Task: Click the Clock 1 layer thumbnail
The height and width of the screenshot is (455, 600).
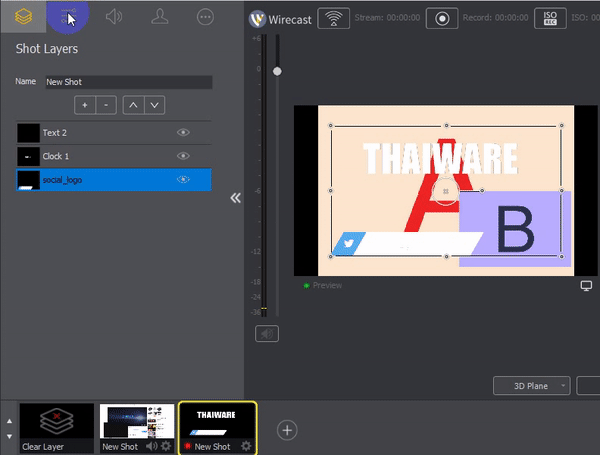Action: pos(28,156)
